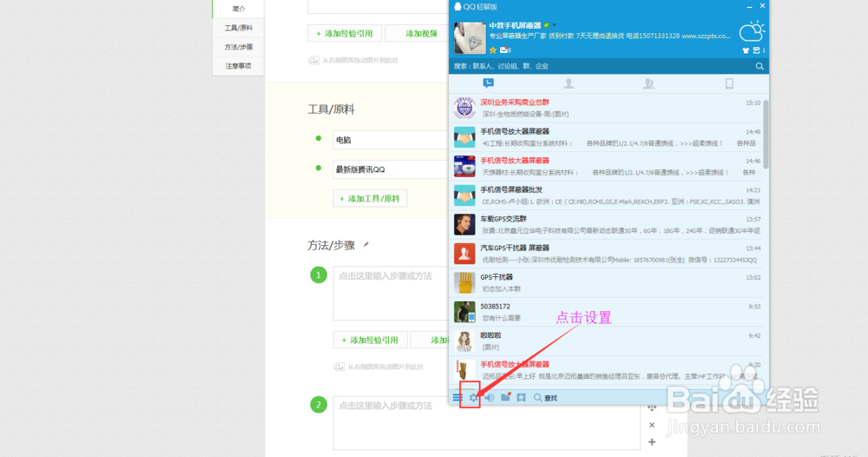Viewport: 868px width, 457px height.
Task: Click the step 2 text input area
Action: click(487, 422)
